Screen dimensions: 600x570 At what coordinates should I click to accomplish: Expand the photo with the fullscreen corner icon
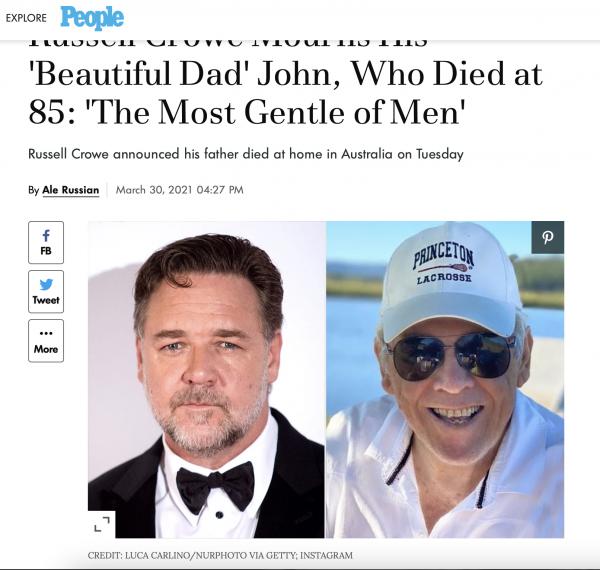102,524
